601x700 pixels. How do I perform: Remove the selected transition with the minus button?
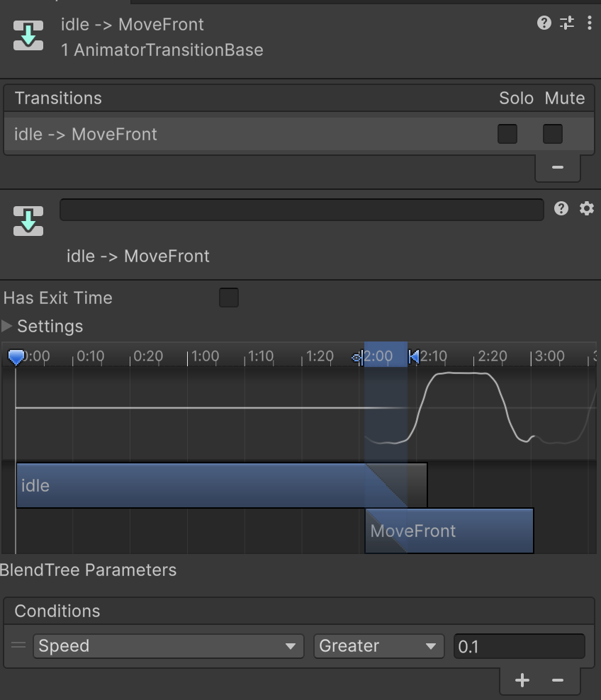tap(558, 167)
